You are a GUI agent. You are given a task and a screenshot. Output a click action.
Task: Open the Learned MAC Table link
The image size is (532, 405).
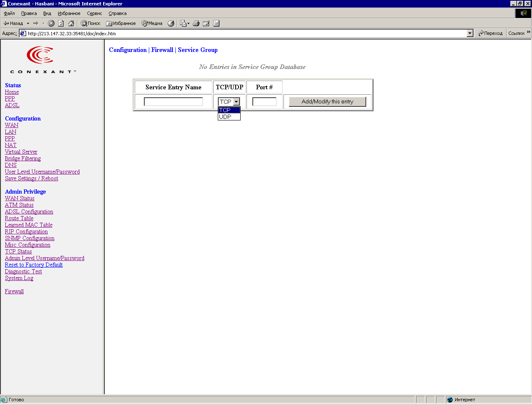point(29,225)
